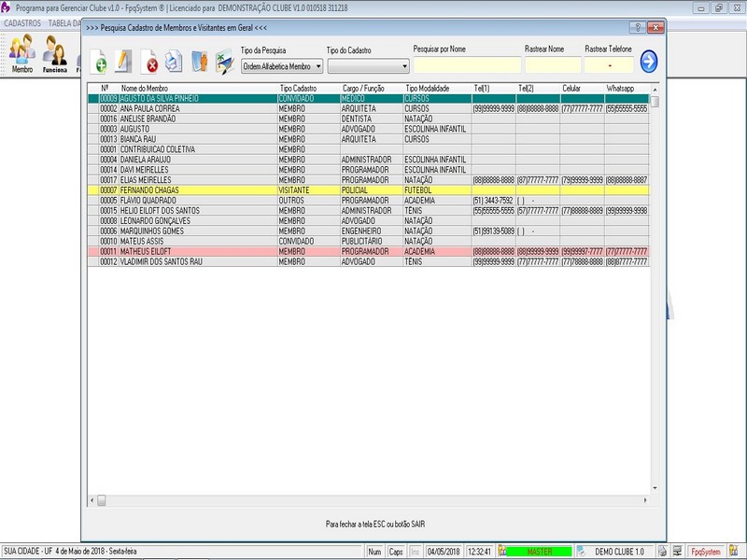
Task: Select row BIANCA RAU
Action: [368, 139]
